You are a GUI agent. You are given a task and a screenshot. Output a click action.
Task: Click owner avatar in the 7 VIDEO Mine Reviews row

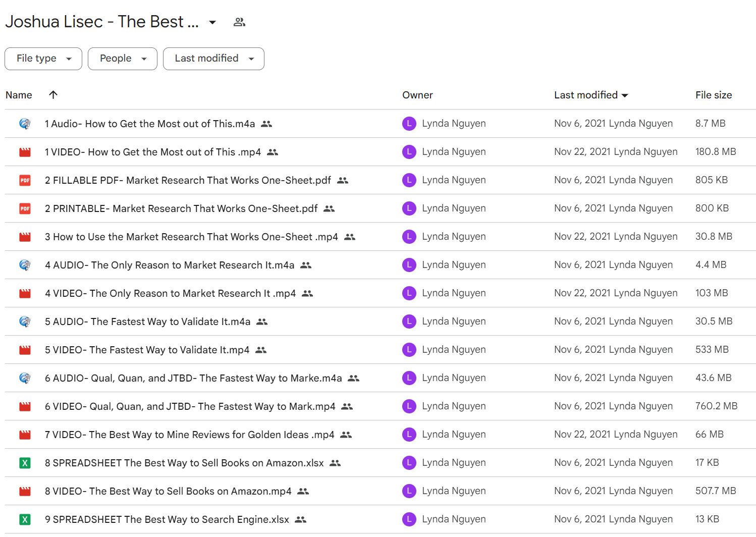click(x=409, y=435)
